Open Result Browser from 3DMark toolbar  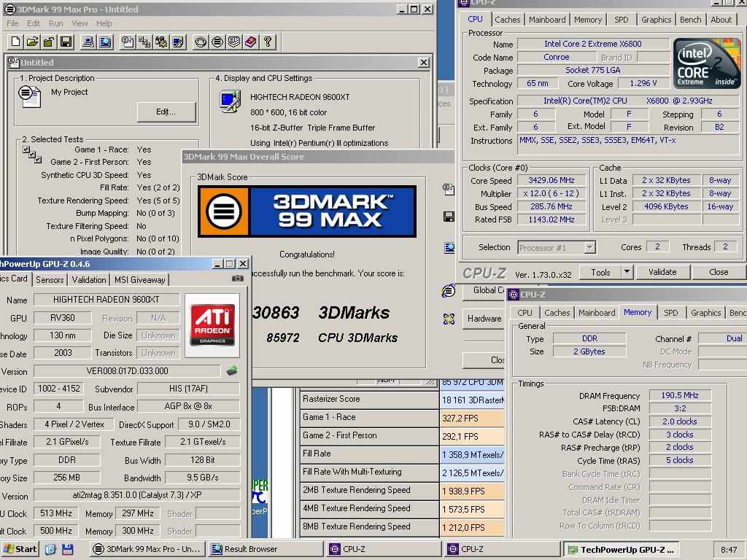[104, 42]
